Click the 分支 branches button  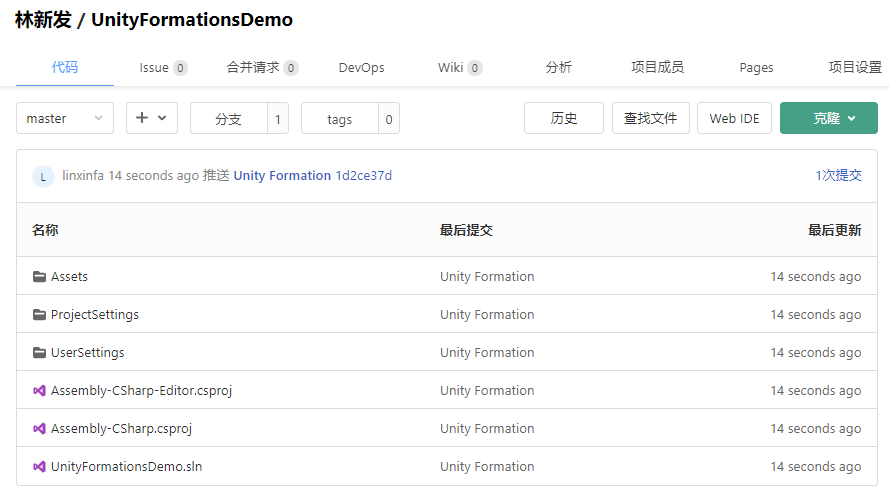point(228,118)
